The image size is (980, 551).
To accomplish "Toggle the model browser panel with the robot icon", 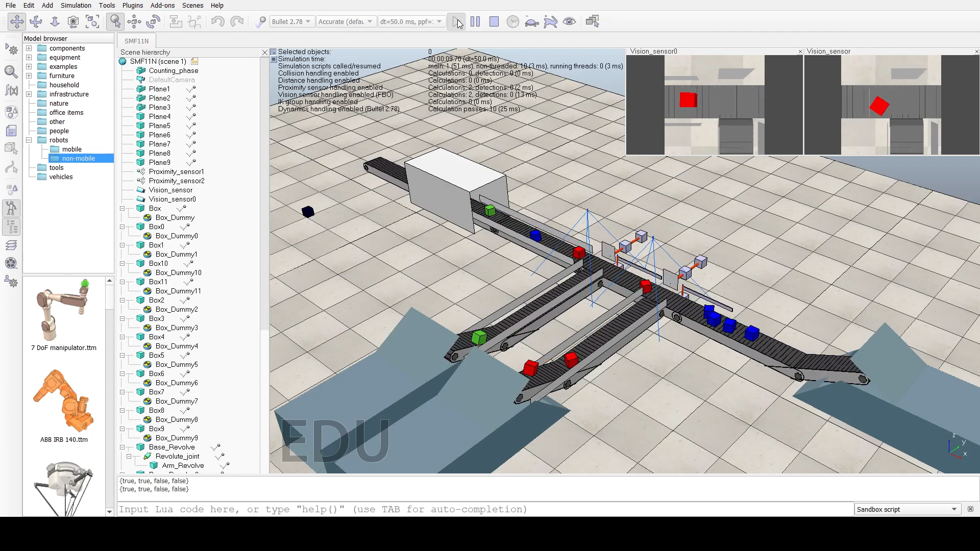I will coord(11,208).
